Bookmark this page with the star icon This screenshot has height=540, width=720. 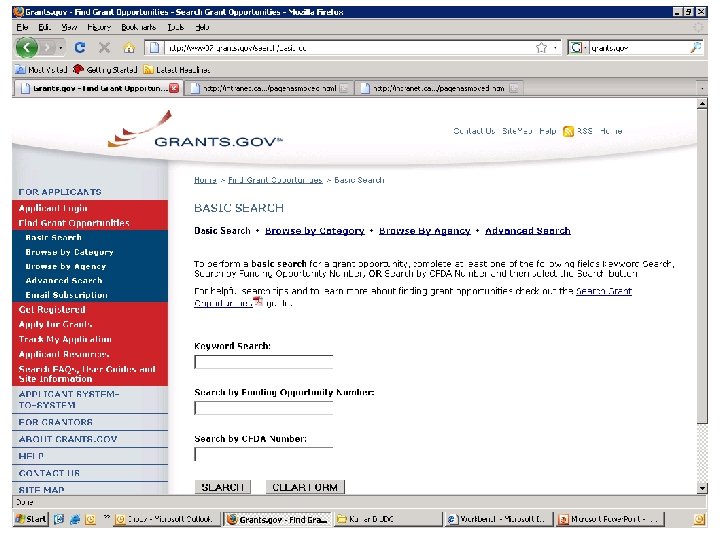[x=542, y=48]
